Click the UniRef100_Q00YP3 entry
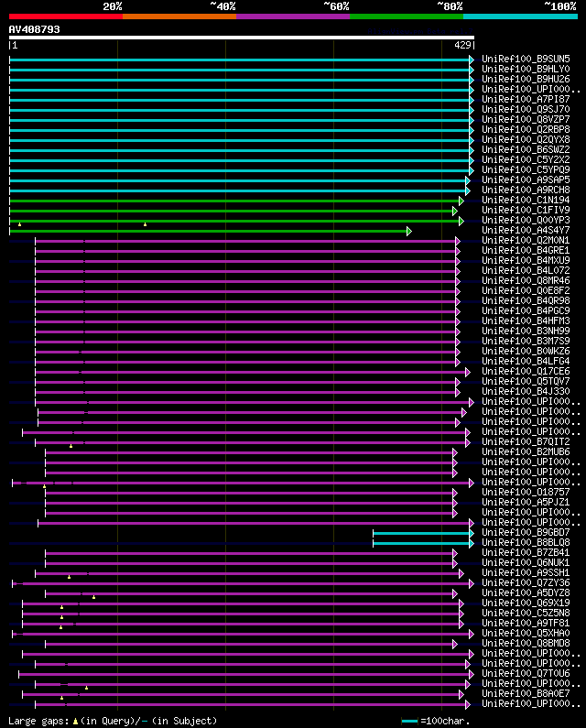Viewport: 586px width, 728px height. [x=526, y=220]
